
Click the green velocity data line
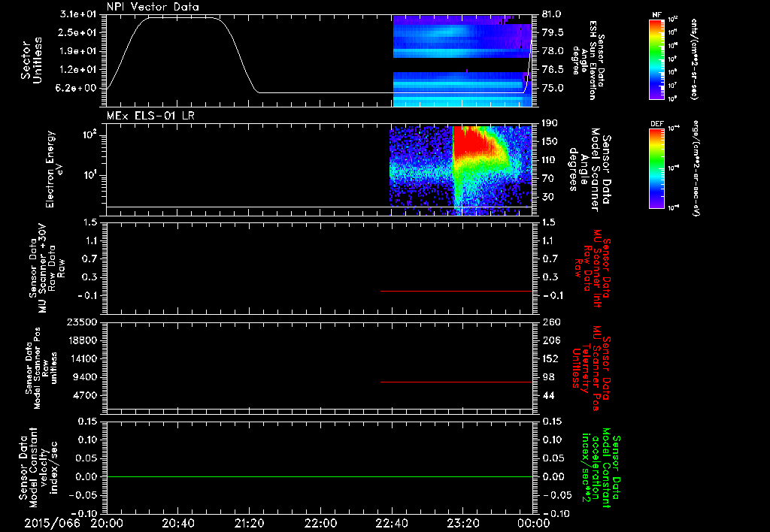[319, 476]
